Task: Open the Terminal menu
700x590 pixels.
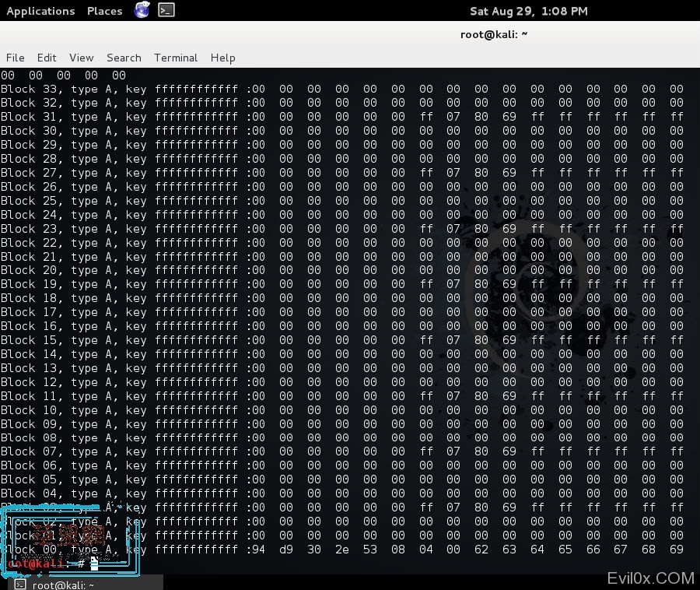Action: (x=176, y=58)
